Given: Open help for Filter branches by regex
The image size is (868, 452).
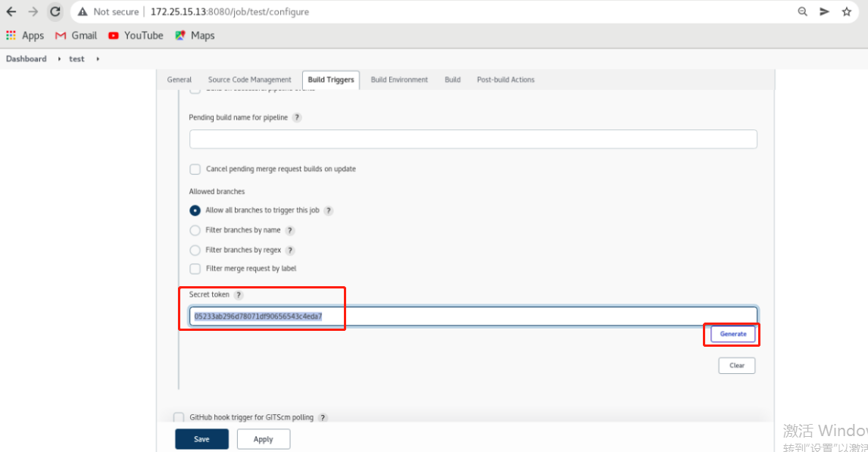Looking at the screenshot, I should click(x=290, y=251).
